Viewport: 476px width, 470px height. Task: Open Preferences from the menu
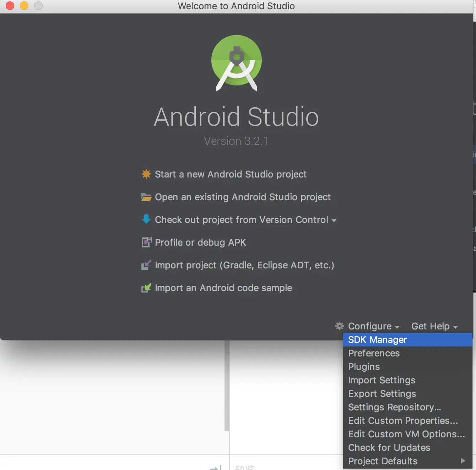click(374, 353)
